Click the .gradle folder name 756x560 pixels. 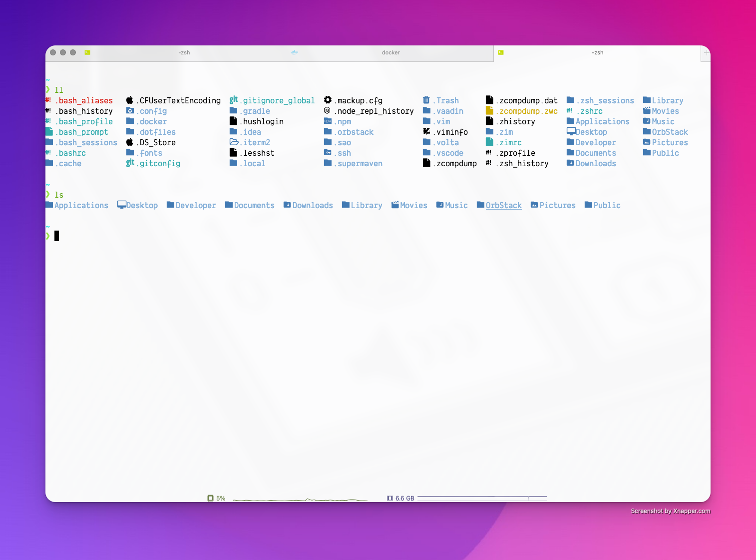(255, 111)
